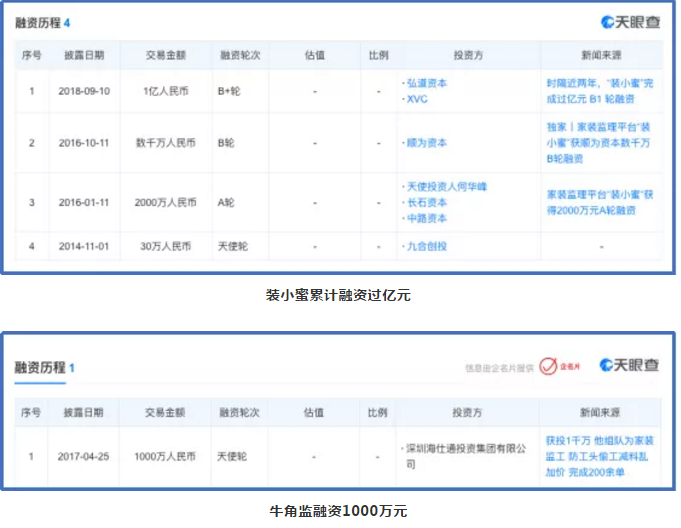
Task: Click the amount cell 2000万人民币
Action: (x=165, y=202)
